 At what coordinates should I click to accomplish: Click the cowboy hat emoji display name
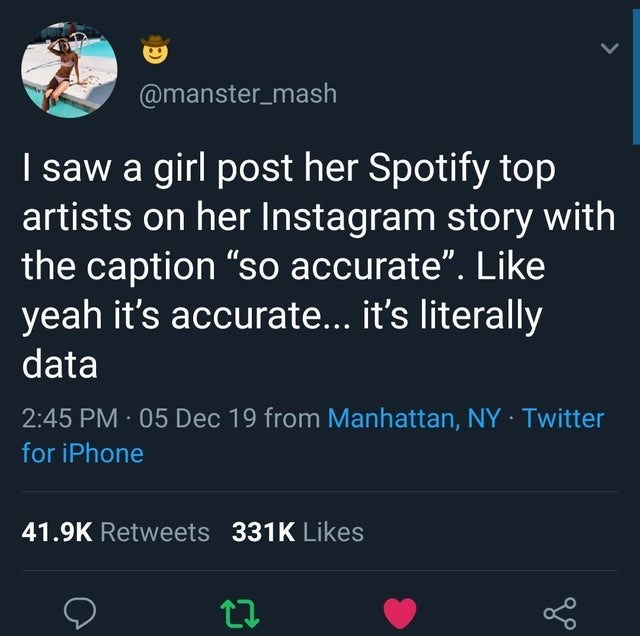click(152, 47)
